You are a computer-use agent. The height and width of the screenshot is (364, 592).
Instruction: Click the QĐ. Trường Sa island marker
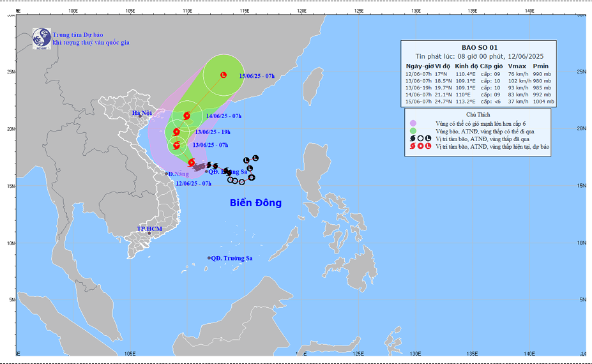[209, 258]
